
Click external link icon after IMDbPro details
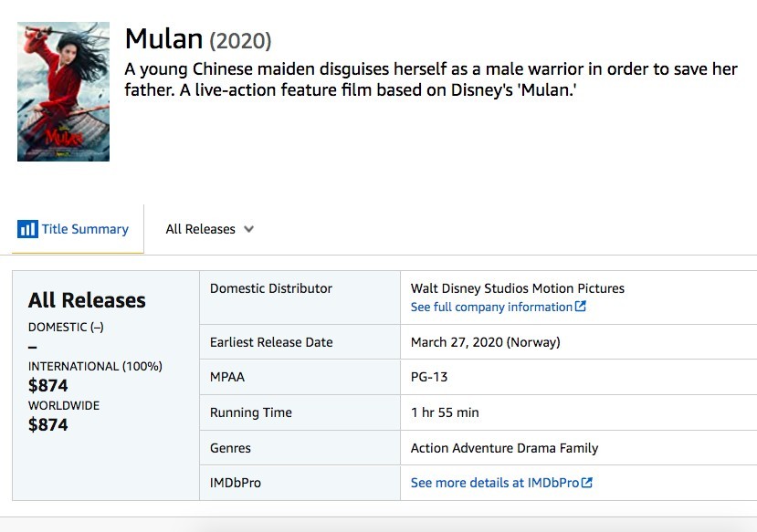click(587, 482)
